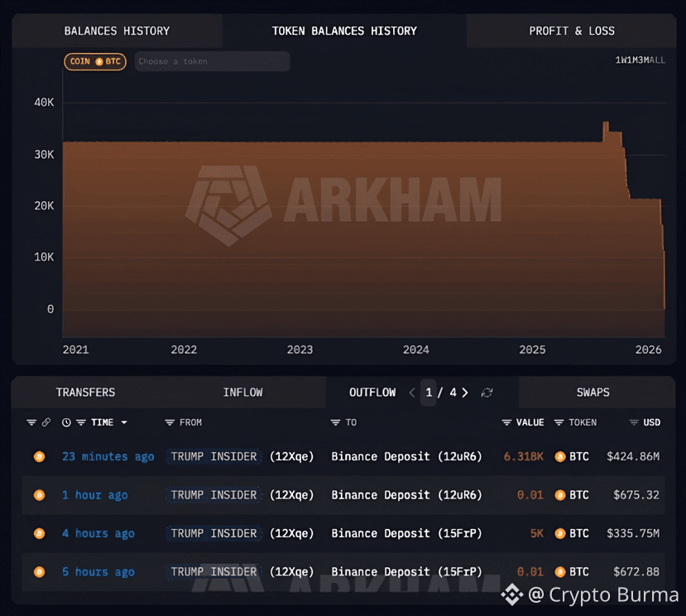Open the TIME column filter
686x616 pixels.
(81, 422)
